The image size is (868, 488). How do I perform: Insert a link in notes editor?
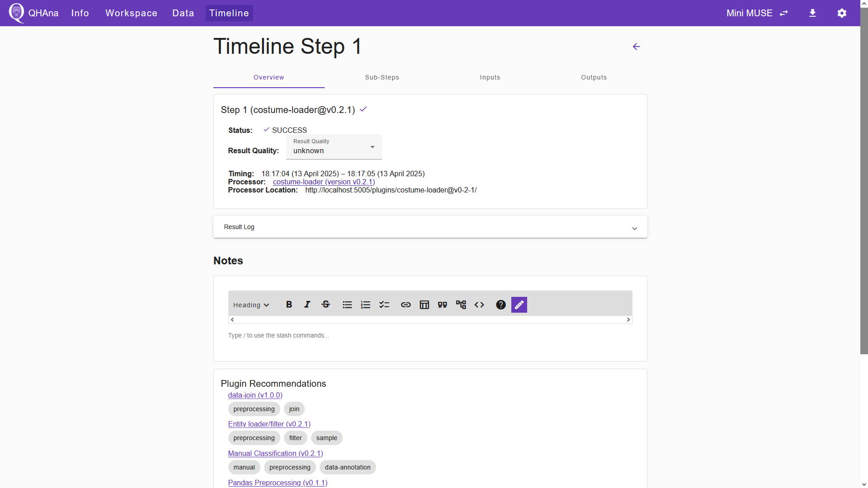[x=406, y=305]
